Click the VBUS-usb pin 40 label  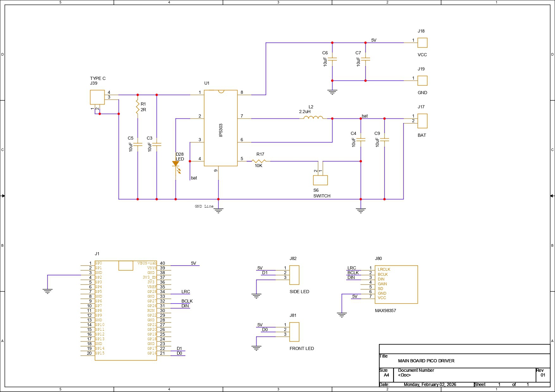(x=147, y=263)
